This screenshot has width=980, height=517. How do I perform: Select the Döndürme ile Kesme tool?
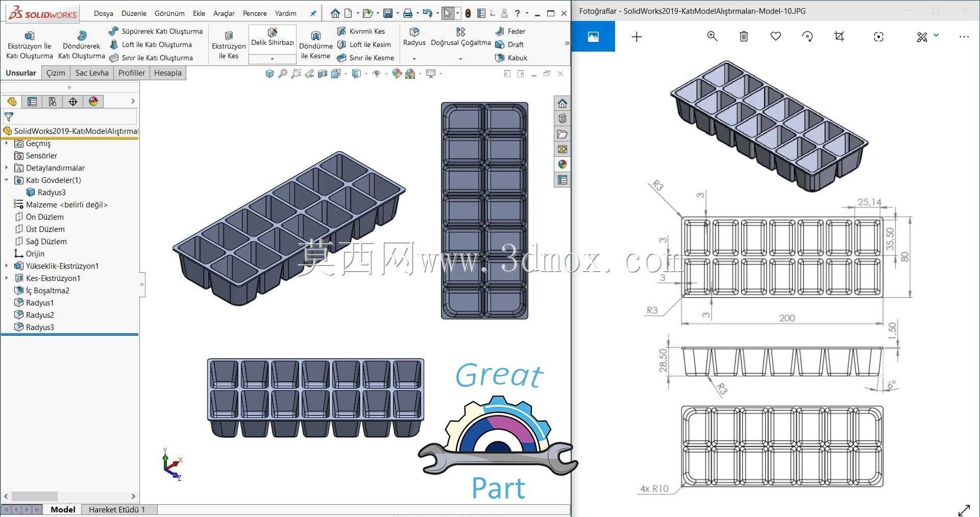coord(315,45)
